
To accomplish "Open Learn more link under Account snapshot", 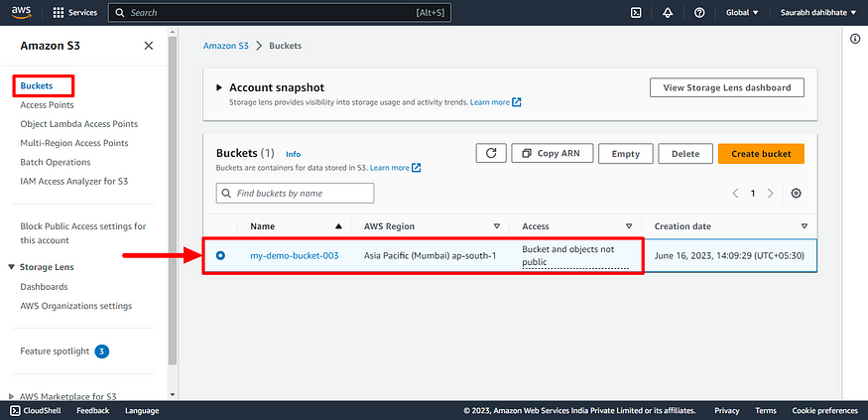I will (495, 102).
